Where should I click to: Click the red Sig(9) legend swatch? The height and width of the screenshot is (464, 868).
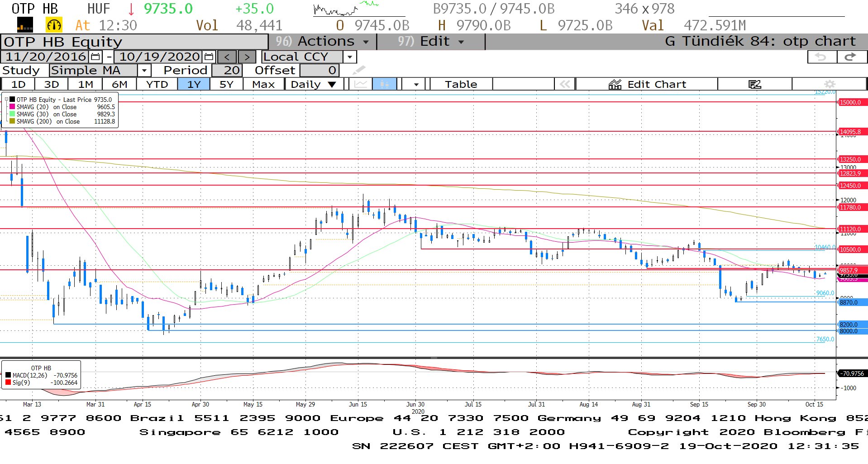click(8, 383)
